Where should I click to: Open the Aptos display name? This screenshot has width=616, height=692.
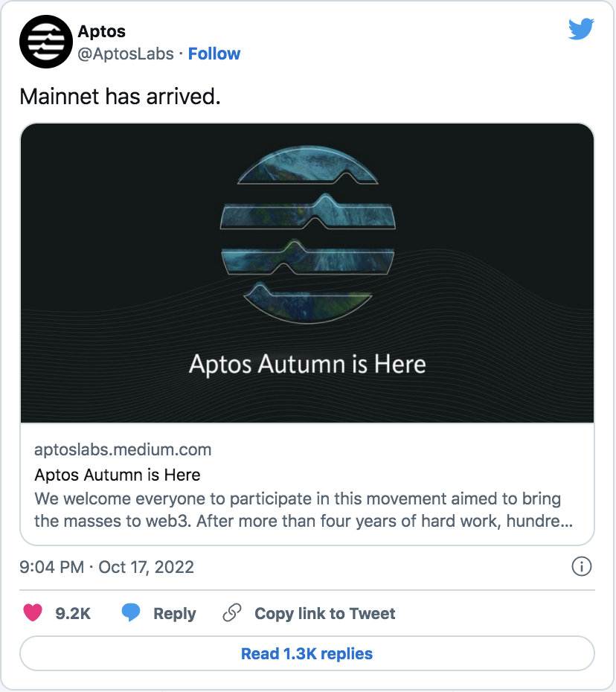(x=101, y=32)
